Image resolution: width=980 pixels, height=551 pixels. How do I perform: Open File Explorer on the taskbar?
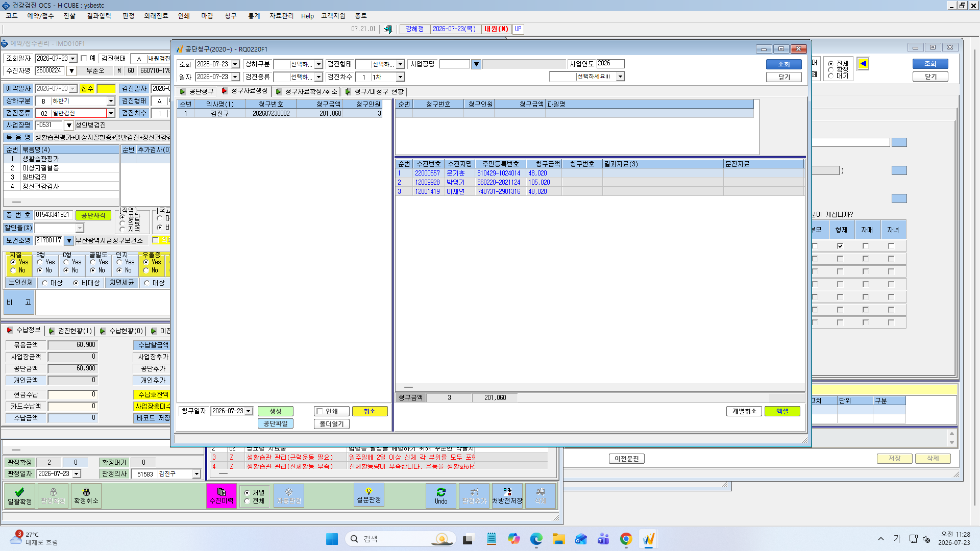(558, 539)
